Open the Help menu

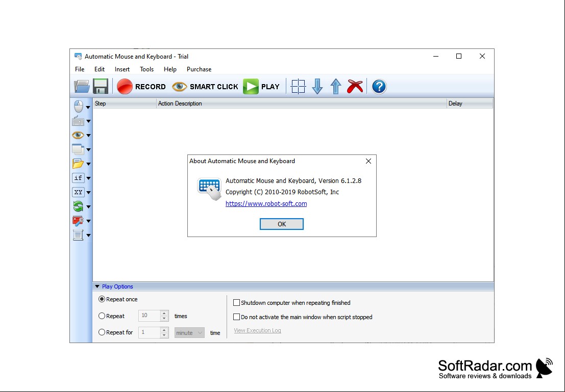point(170,69)
